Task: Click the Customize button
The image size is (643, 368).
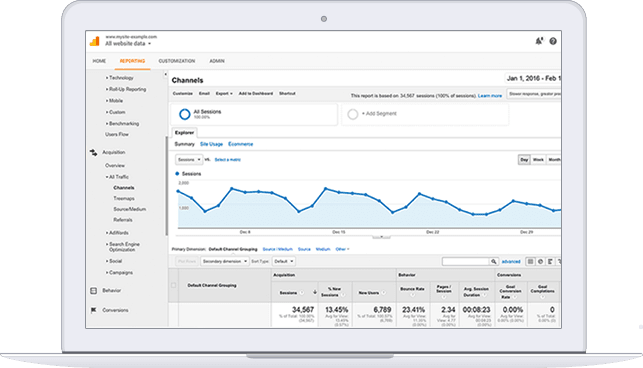Action: 182,94
